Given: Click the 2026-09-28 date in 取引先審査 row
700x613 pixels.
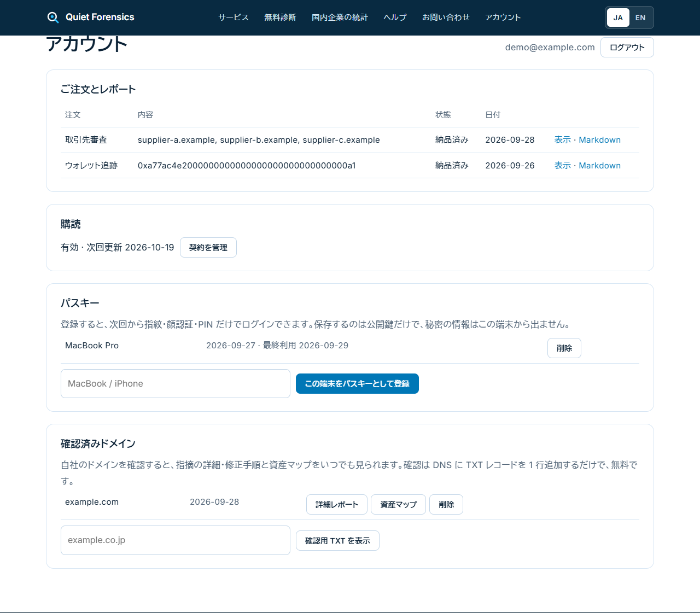Looking at the screenshot, I should pyautogui.click(x=510, y=140).
